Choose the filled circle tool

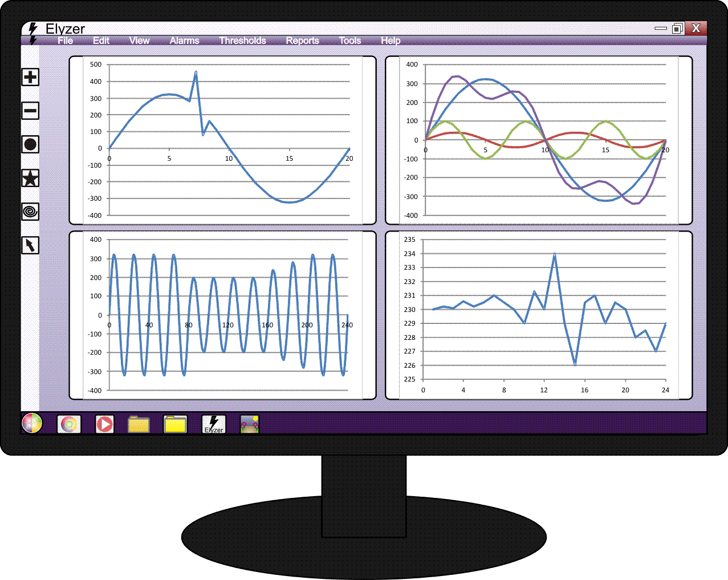click(30, 145)
